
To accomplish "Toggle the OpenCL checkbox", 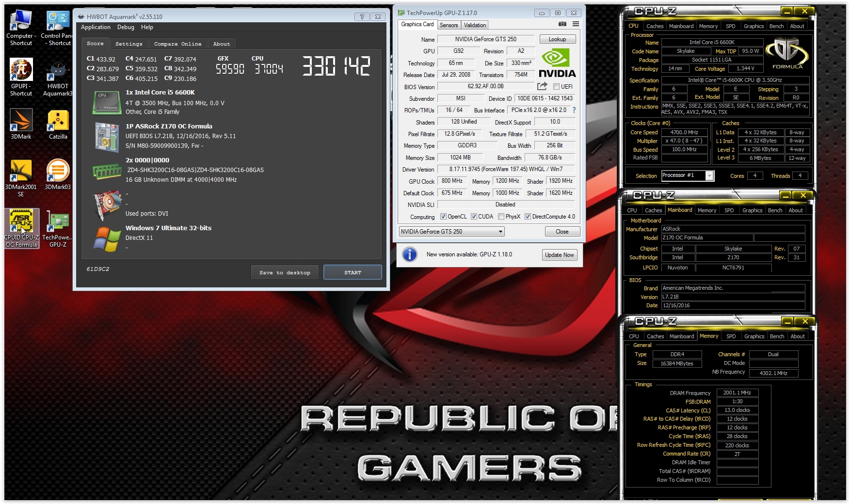I will click(443, 217).
